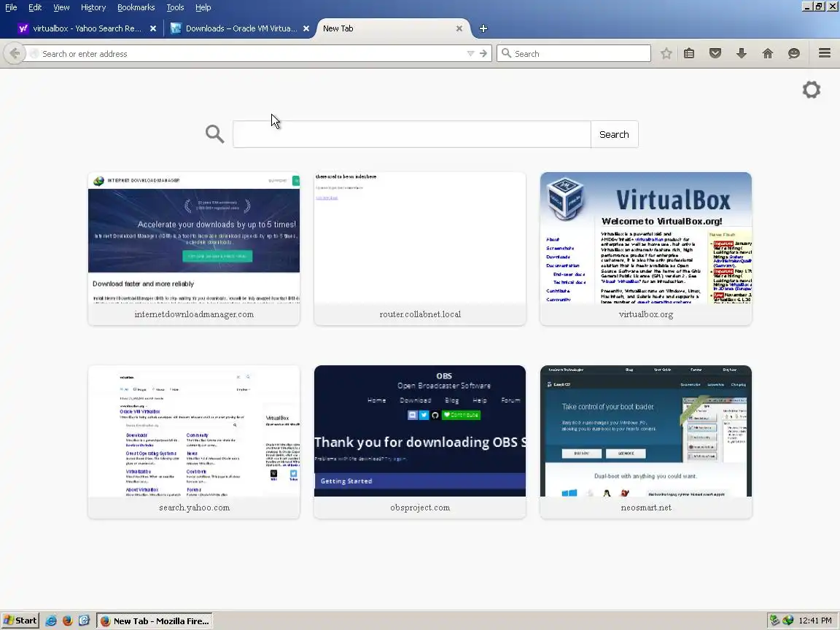
Task: Open the Help menu
Action: pos(203,7)
